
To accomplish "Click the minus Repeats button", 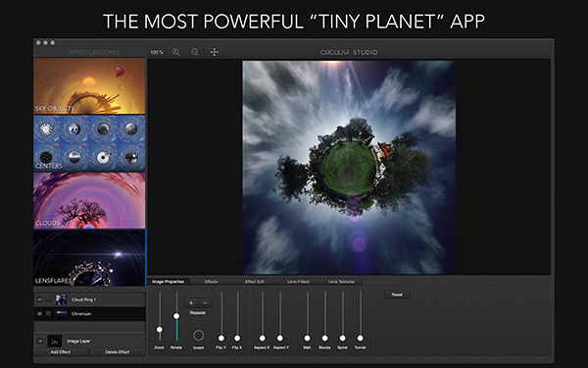I will (x=205, y=302).
